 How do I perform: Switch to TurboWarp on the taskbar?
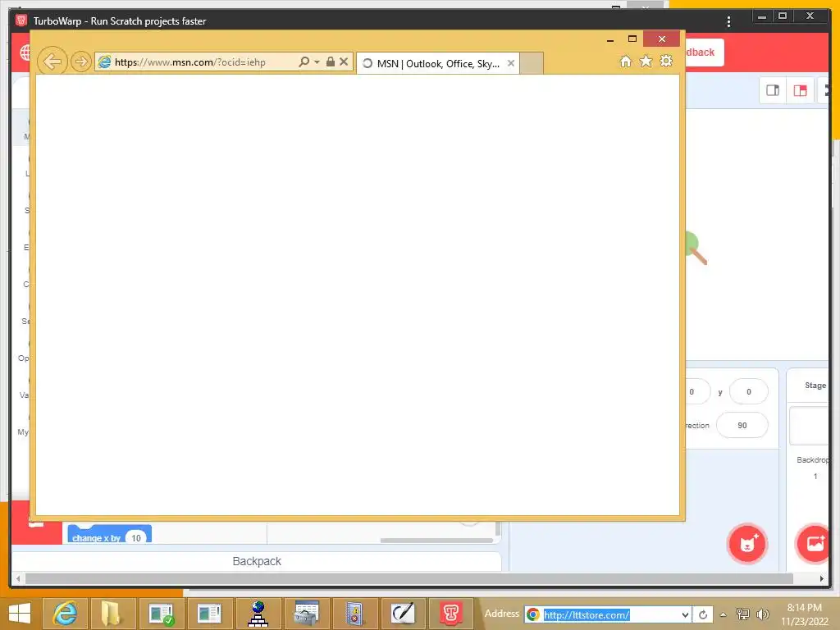(450, 614)
